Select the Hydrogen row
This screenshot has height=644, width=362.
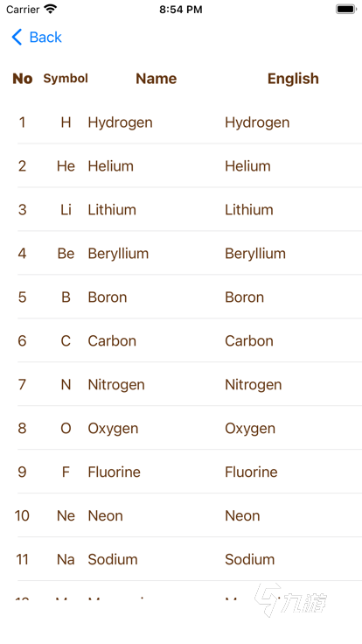pos(181,122)
